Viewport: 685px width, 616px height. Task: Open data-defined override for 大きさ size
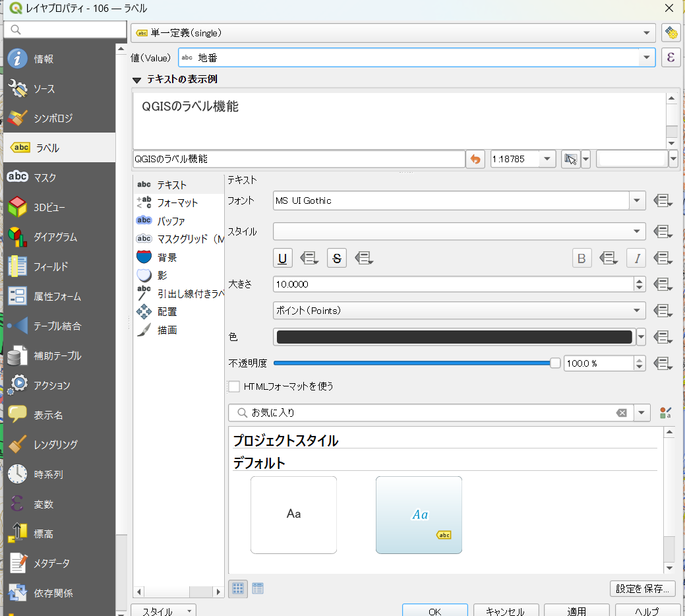663,284
